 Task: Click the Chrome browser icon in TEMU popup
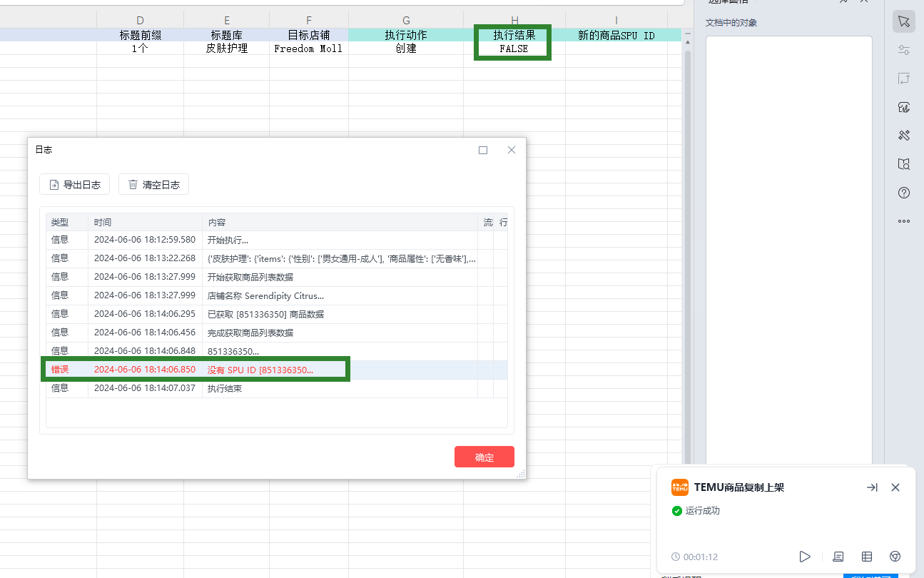point(895,557)
